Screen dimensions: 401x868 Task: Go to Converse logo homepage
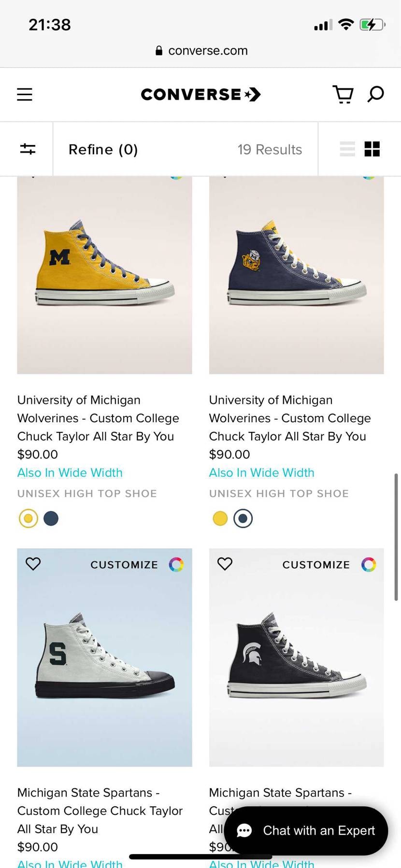(200, 94)
